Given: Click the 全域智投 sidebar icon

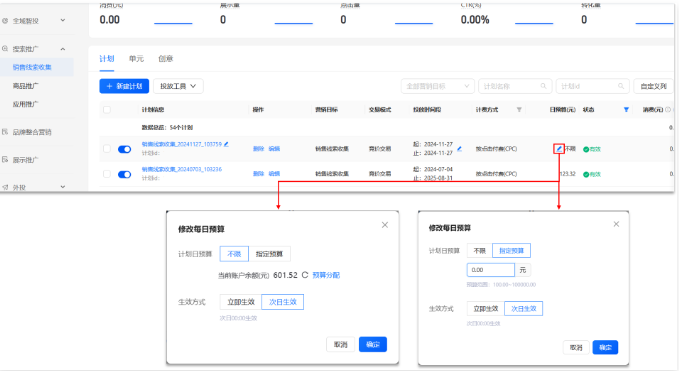Looking at the screenshot, I should (5, 20).
